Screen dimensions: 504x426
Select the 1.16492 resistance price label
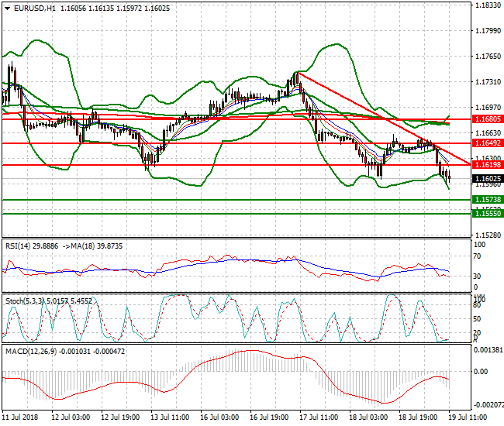pyautogui.click(x=489, y=143)
